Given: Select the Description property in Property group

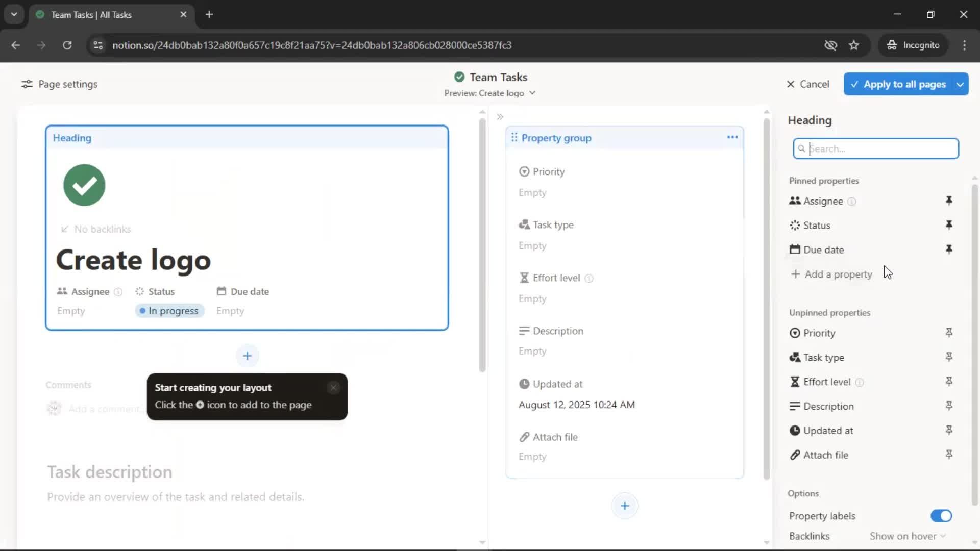Looking at the screenshot, I should [x=551, y=331].
